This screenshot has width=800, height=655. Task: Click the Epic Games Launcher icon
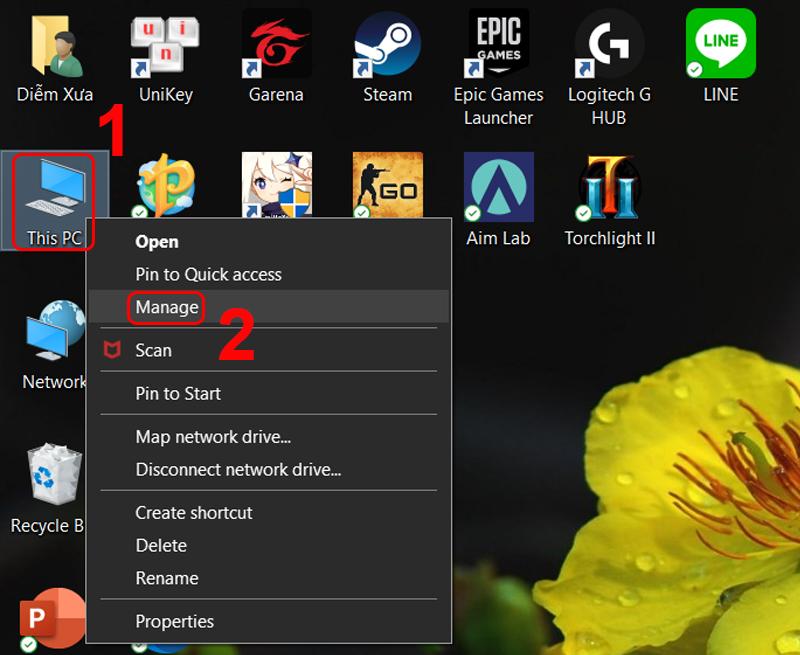pyautogui.click(x=498, y=43)
